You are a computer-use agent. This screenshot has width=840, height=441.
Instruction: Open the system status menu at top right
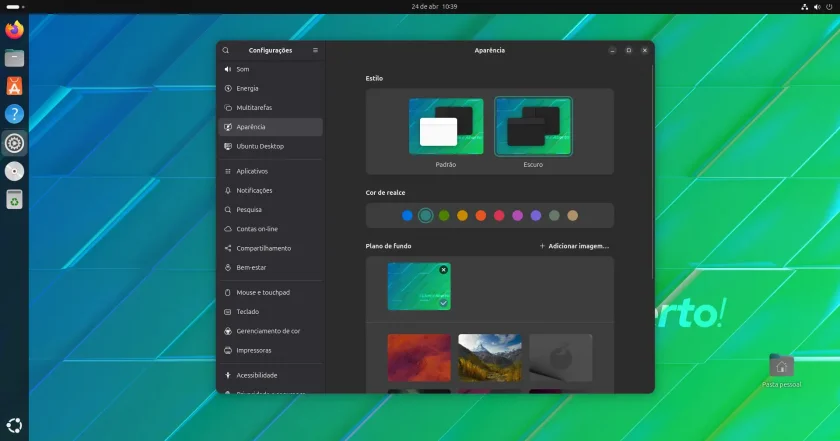pyautogui.click(x=819, y=7)
